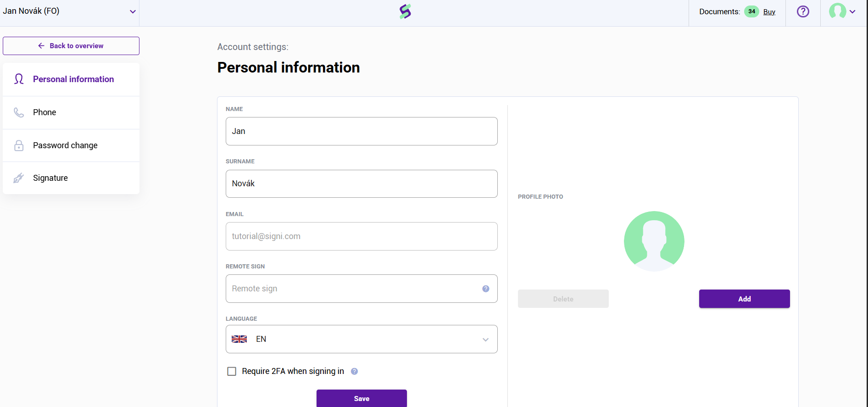
Task: Expand the Jan Novák (FO) account switcher
Action: (x=70, y=11)
